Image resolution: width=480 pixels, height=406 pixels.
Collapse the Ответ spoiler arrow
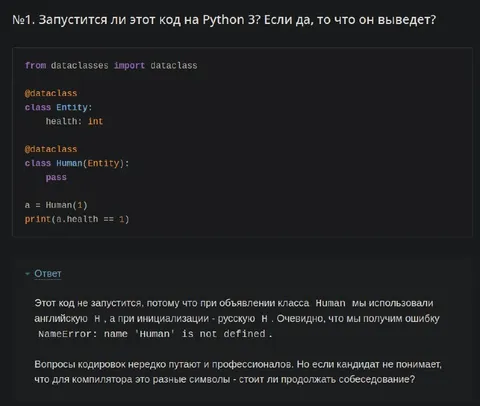click(x=27, y=274)
